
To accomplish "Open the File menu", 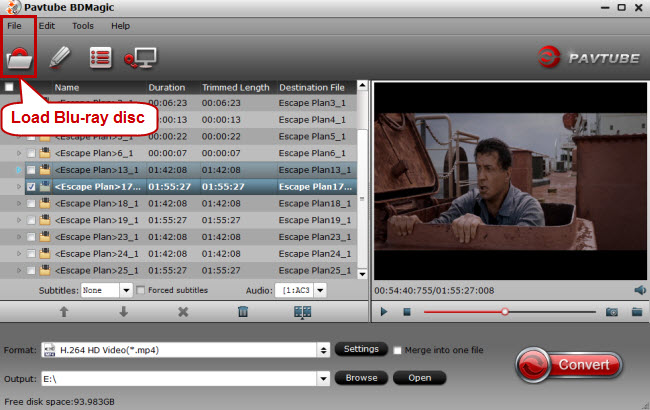I will click(x=14, y=26).
